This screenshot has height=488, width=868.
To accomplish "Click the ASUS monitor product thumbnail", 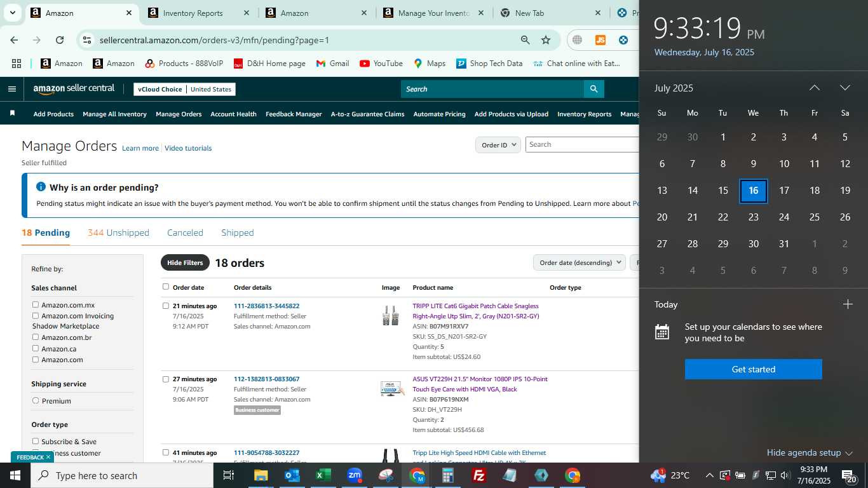I will pyautogui.click(x=391, y=388).
